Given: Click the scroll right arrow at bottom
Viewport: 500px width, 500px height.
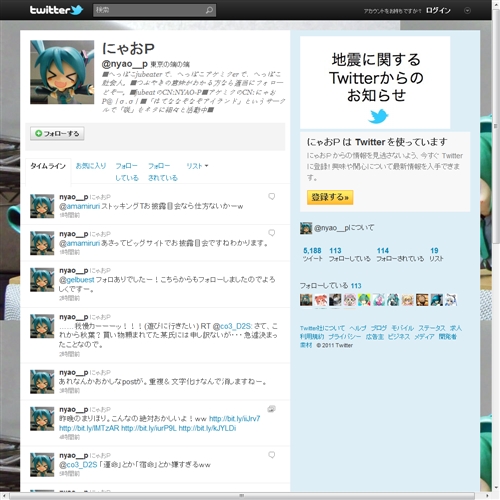Looking at the screenshot, I should (487, 496).
